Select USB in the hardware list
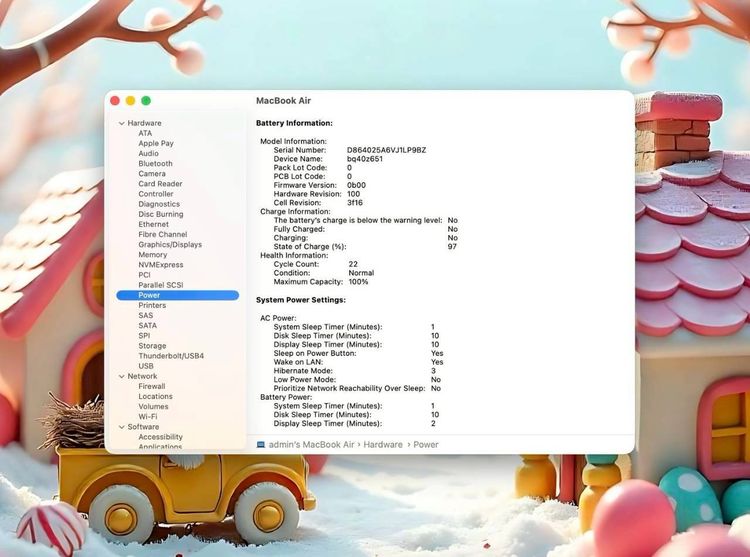750x557 pixels. [x=146, y=366]
